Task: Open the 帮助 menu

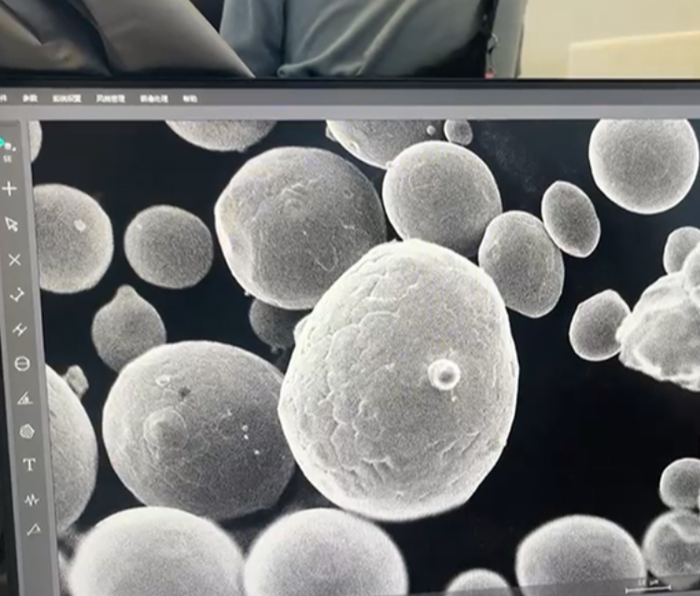Action: [189, 99]
